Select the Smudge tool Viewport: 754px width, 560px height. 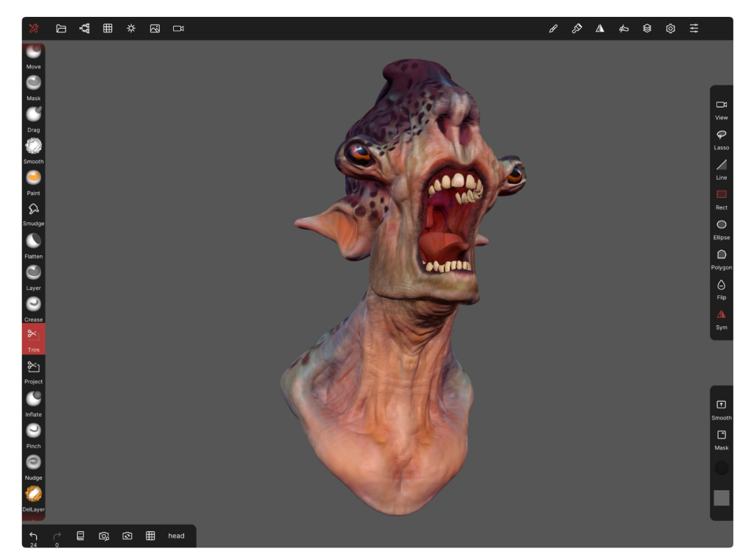tap(33, 210)
